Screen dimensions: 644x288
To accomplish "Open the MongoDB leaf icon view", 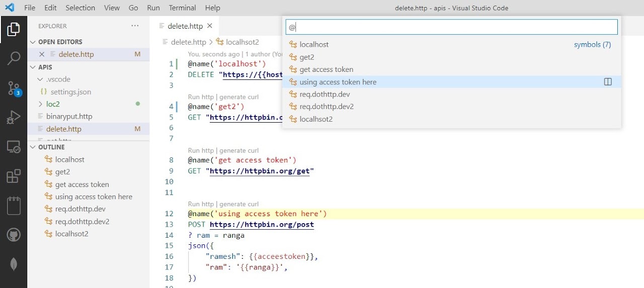I will (x=14, y=264).
